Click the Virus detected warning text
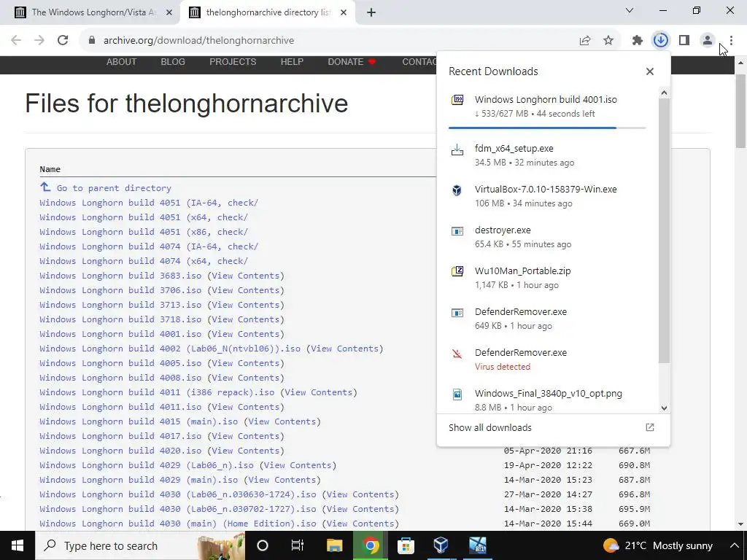The image size is (747, 560). coord(503,367)
